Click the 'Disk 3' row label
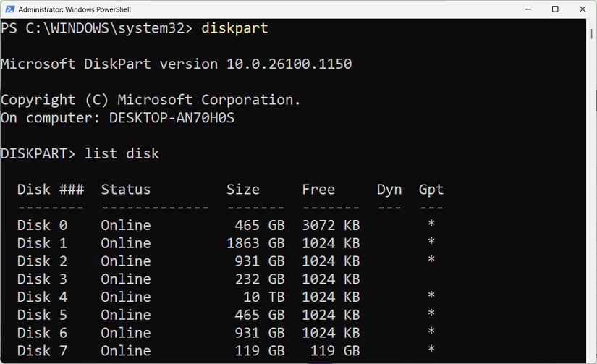597x364 pixels. (x=42, y=279)
